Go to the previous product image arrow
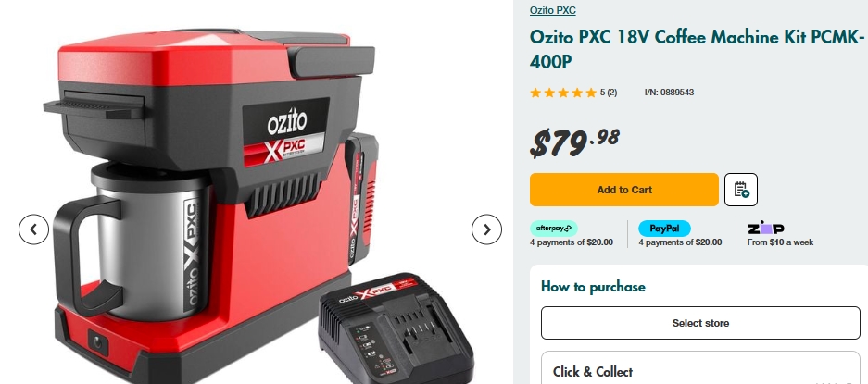 coord(33,229)
